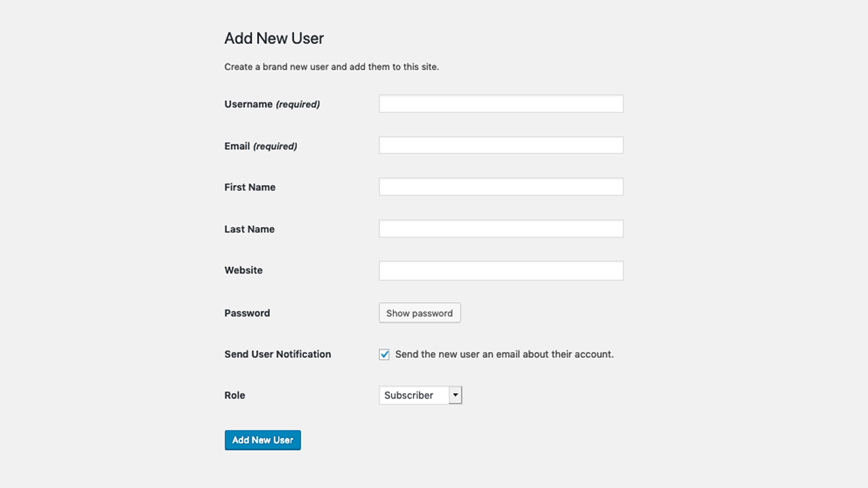Click the Username input field
Image resolution: width=868 pixels, height=488 pixels.
point(500,103)
